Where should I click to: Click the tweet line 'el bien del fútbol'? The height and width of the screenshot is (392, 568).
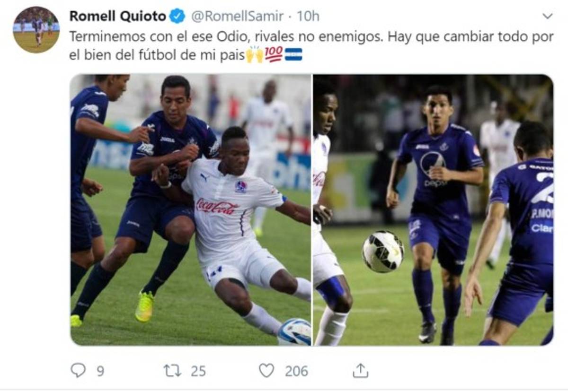(157, 55)
